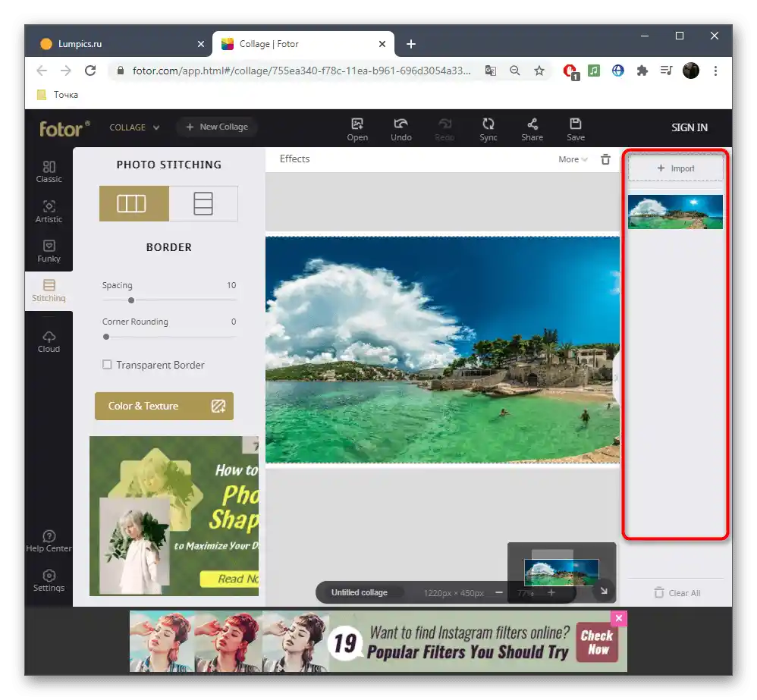The width and height of the screenshot is (757, 700).
Task: Adjust the Spacing slider handle
Action: tap(130, 300)
